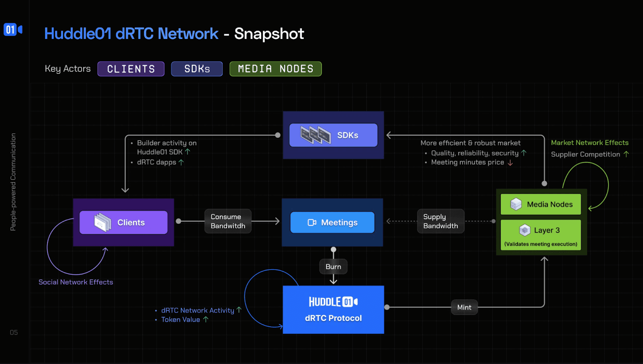The width and height of the screenshot is (643, 364).
Task: Select the MEDIA NODES key actor badge
Action: [276, 69]
